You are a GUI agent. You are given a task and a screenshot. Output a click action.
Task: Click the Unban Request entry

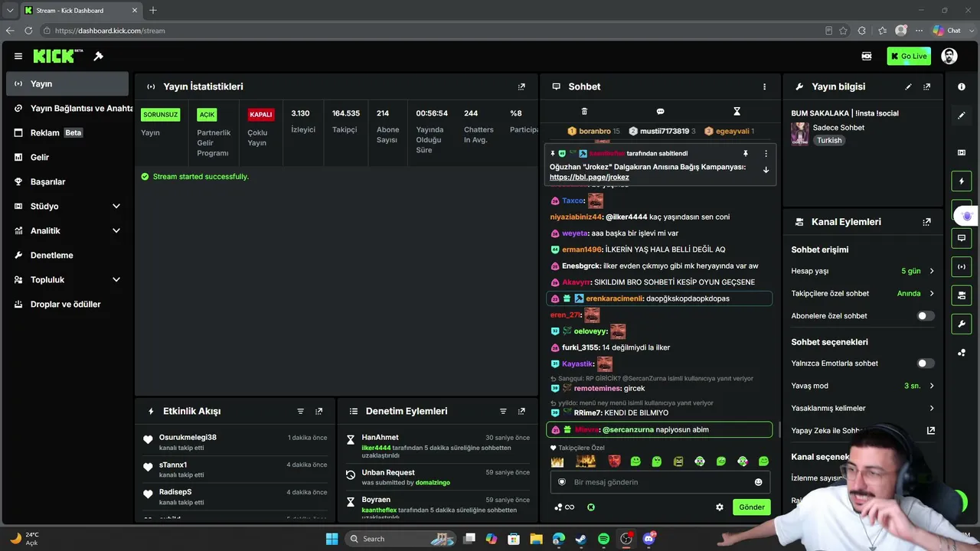click(438, 477)
